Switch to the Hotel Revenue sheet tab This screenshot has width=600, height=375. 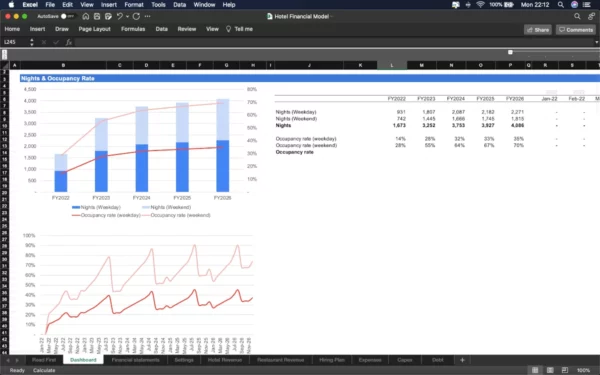pyautogui.click(x=225, y=360)
